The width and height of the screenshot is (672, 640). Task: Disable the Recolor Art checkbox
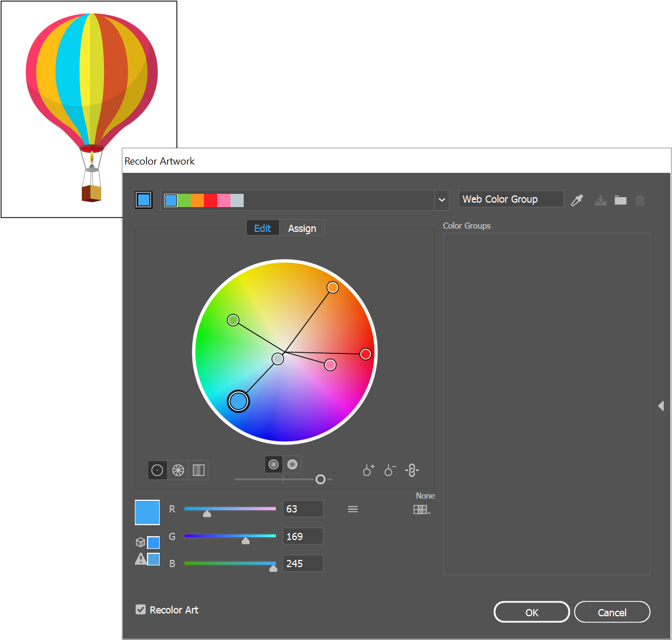(140, 609)
